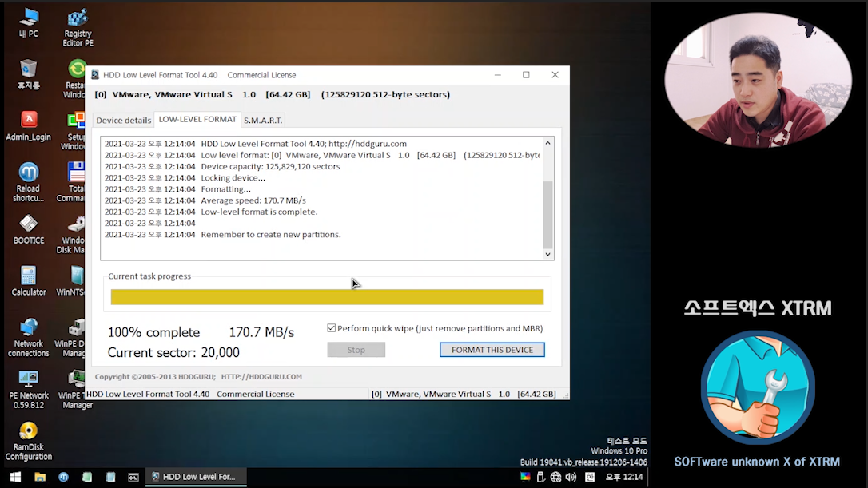This screenshot has width=868, height=488.
Task: Select the LOW-LEVEL FORMAT tab
Action: click(197, 119)
